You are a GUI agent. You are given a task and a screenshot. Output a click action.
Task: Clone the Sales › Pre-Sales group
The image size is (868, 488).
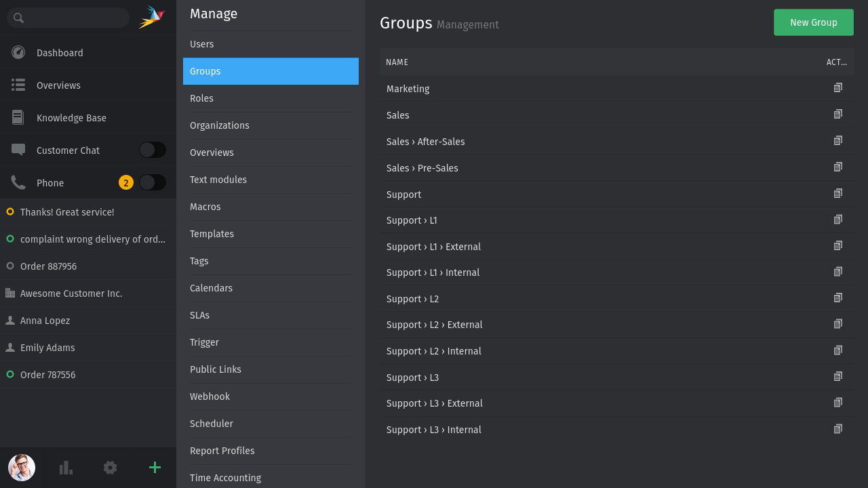tap(838, 167)
